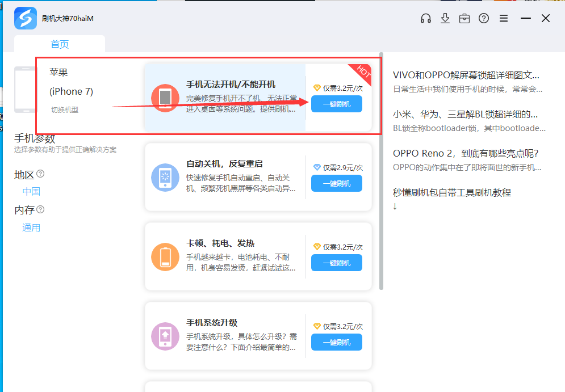
Task: Click the title 手机系统升级
Action: (x=211, y=323)
